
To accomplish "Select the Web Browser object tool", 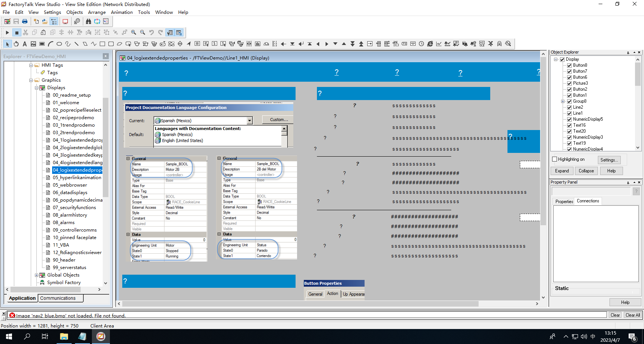I will pyautogui.click(x=430, y=44).
